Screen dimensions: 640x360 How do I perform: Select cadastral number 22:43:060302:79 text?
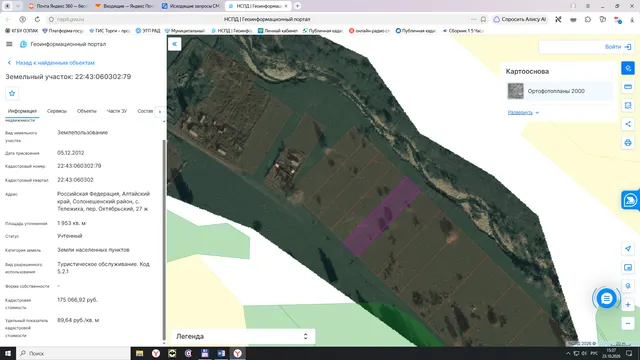tap(79, 166)
